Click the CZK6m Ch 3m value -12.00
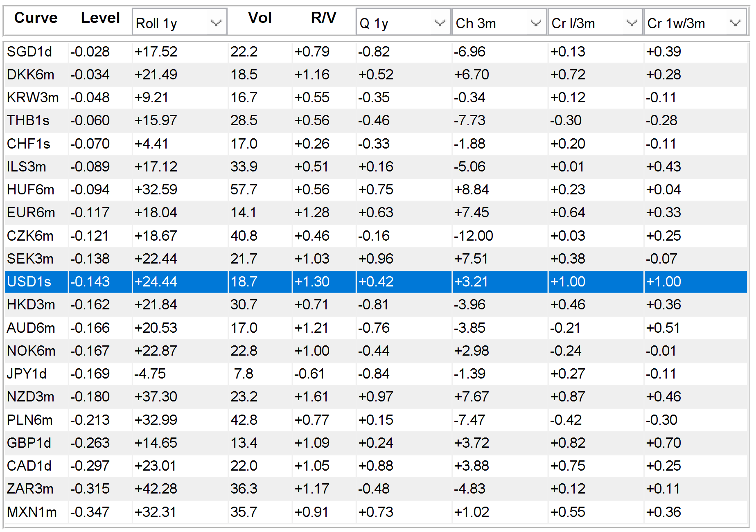Viewport: 756px width, 532px height. [474, 236]
